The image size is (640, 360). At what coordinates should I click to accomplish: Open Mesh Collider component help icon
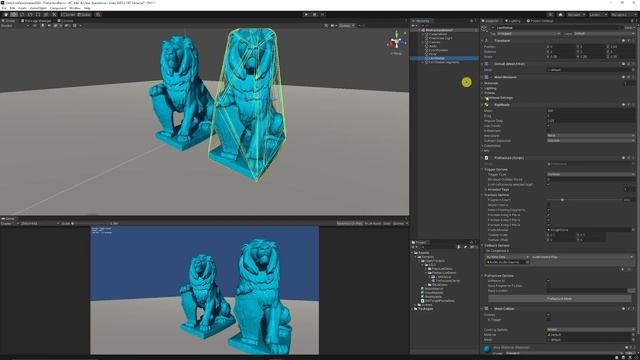pyautogui.click(x=624, y=309)
